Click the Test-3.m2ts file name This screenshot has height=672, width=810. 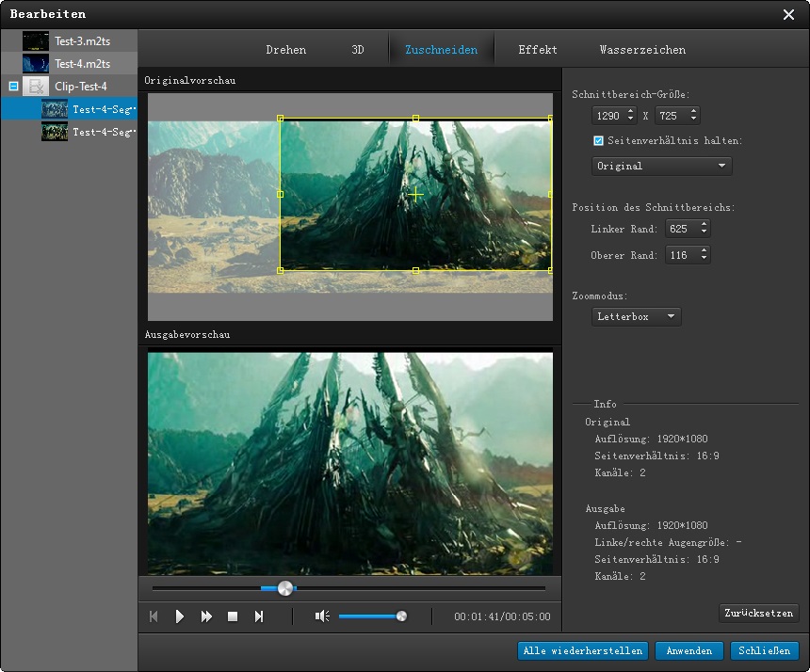click(83, 40)
